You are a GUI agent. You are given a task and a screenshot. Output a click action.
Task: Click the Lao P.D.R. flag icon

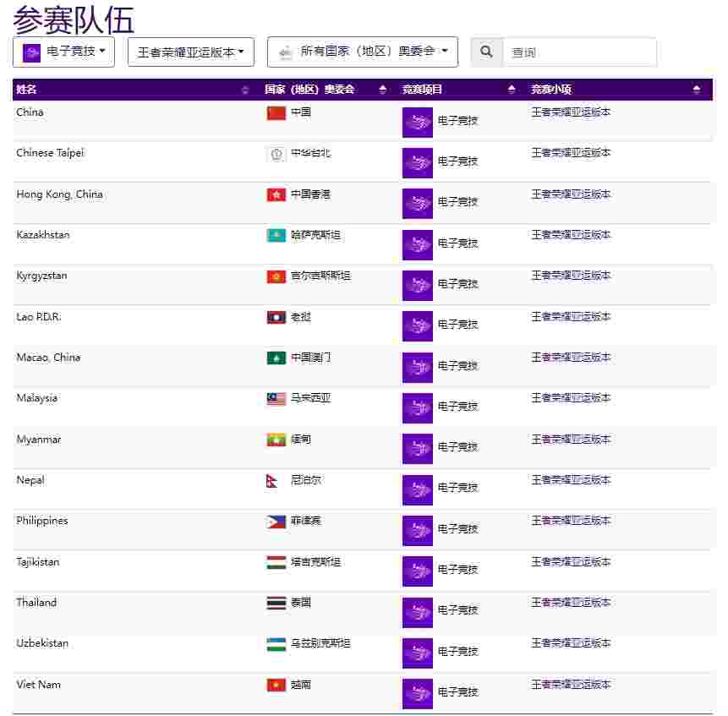pyautogui.click(x=276, y=317)
